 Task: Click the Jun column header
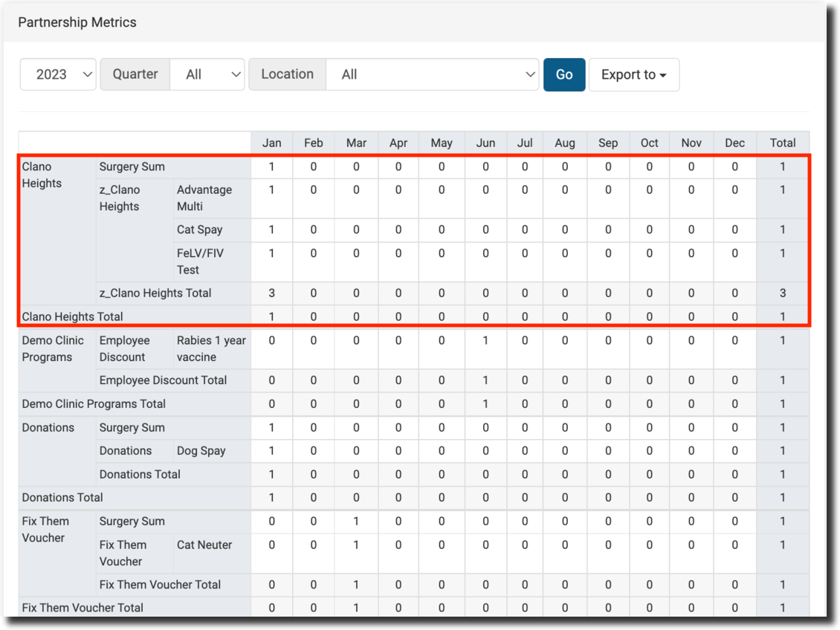pyautogui.click(x=485, y=143)
